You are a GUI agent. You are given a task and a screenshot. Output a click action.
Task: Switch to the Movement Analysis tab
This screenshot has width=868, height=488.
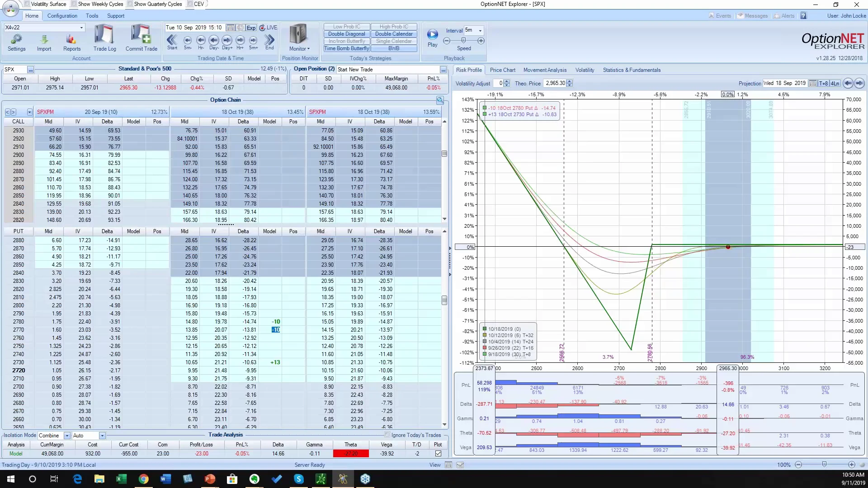coord(545,70)
